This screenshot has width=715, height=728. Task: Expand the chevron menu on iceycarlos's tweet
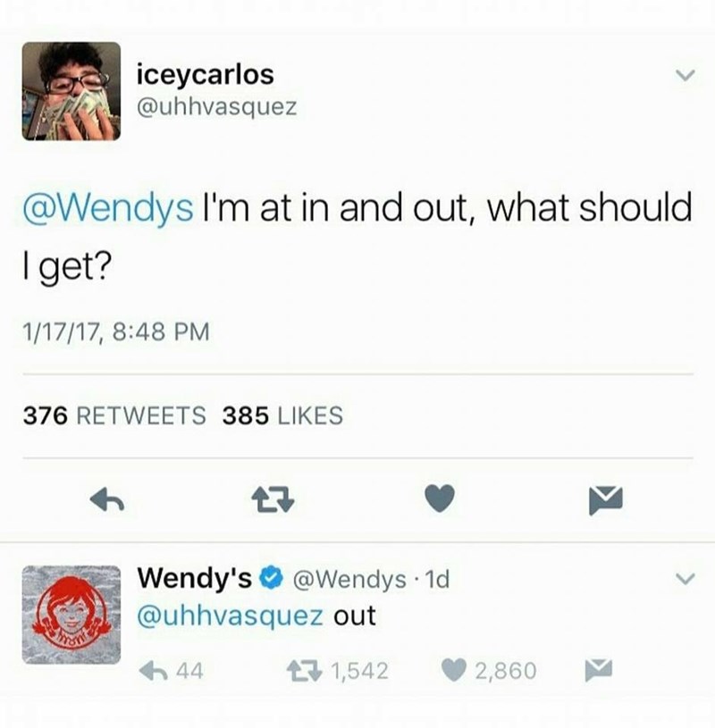tap(685, 75)
